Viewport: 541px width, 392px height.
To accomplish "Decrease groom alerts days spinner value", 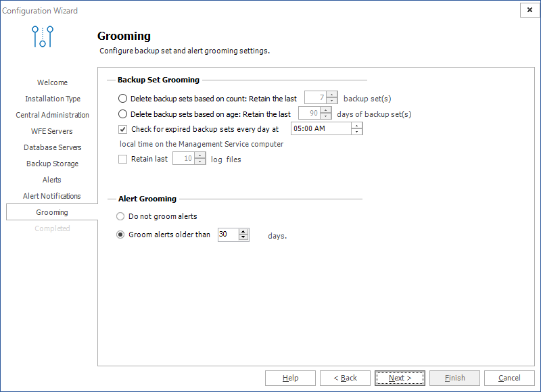I will (243, 238).
